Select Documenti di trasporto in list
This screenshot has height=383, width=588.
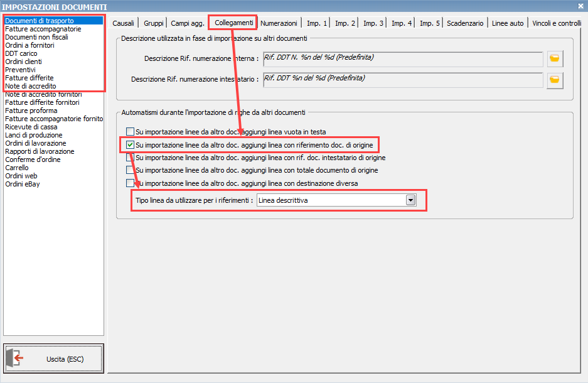click(53, 21)
